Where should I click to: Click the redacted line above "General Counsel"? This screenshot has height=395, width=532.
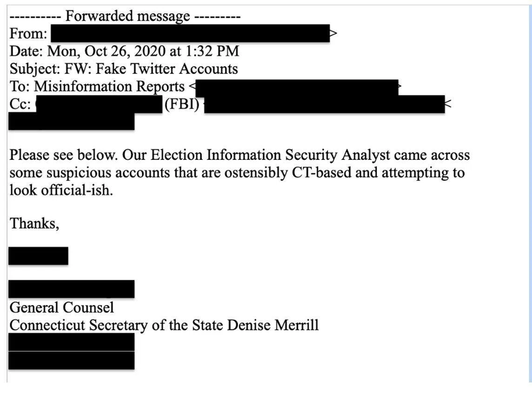pyautogui.click(x=71, y=289)
